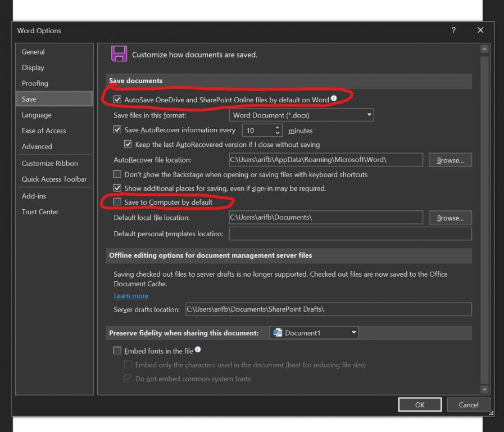Click the info icon beside AutoSave option
Viewport: 504px width, 432px height.
334,99
